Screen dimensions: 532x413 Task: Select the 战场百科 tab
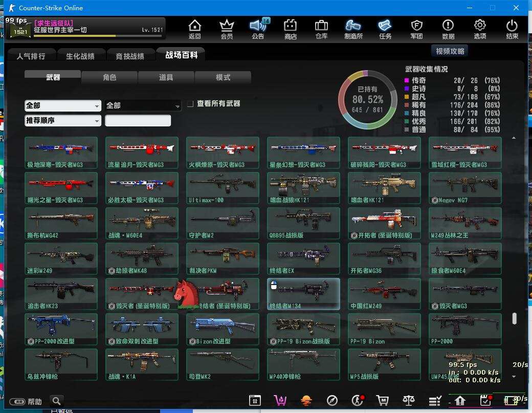point(181,55)
